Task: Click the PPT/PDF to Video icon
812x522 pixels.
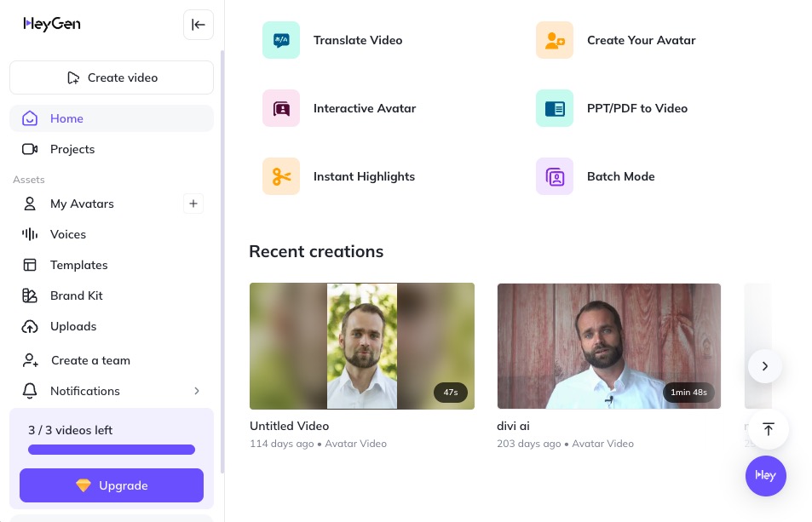Action: click(x=555, y=108)
